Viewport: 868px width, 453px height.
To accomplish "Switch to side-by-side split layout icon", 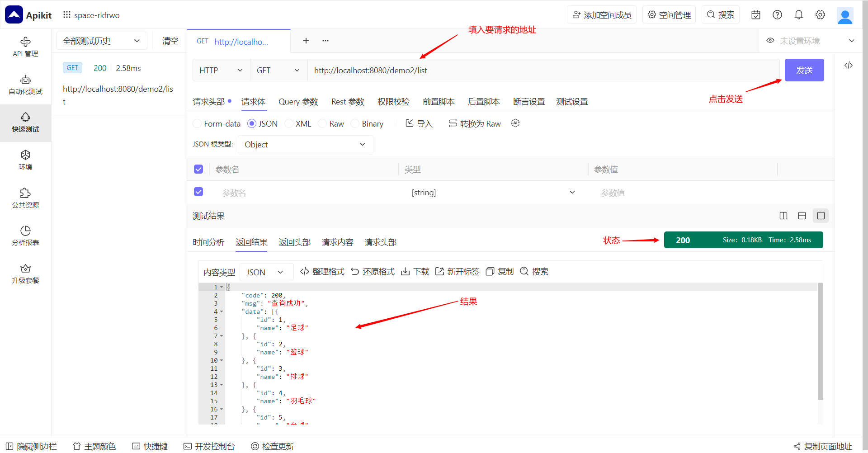I will point(783,216).
